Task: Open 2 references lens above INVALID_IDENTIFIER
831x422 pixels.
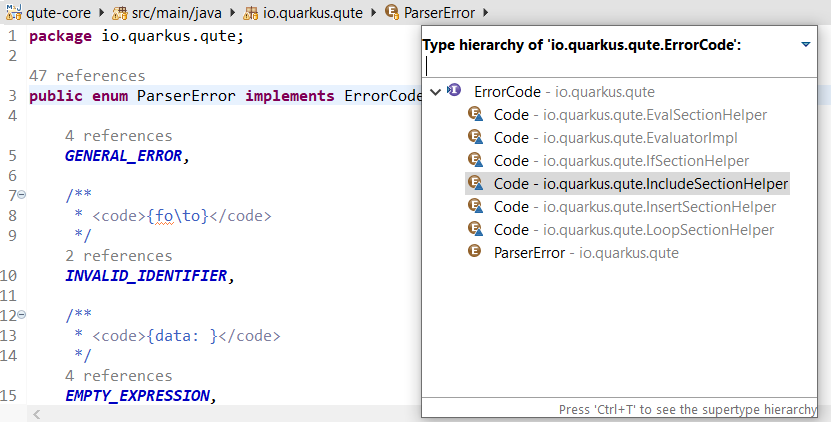Action: click(x=119, y=256)
